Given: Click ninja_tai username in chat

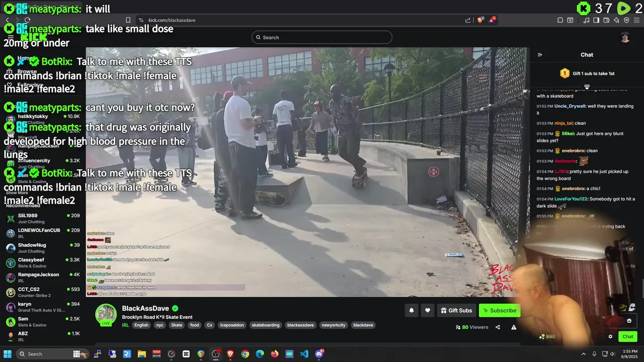Looking at the screenshot, I should point(563,123).
